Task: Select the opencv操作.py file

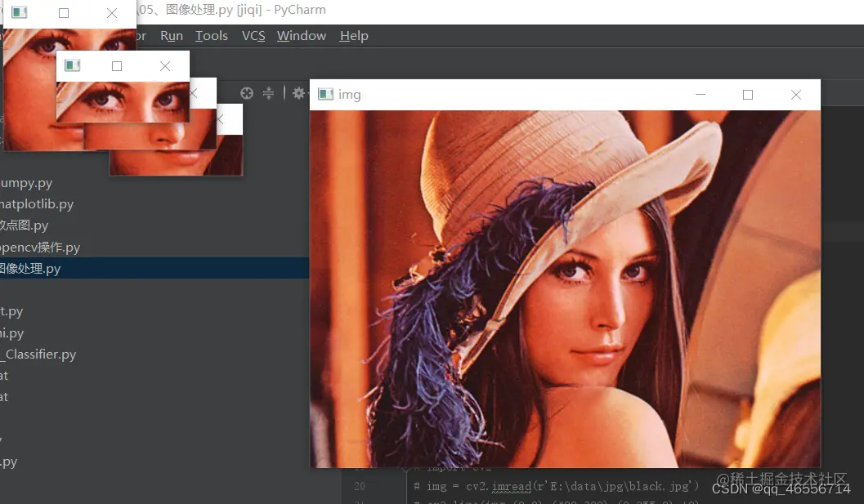Action: point(40,248)
